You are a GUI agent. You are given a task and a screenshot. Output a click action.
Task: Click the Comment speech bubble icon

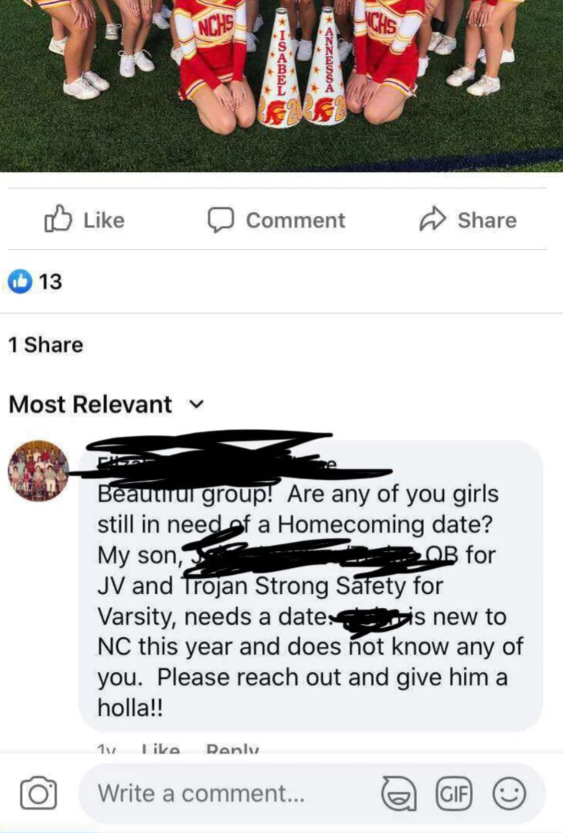click(x=220, y=220)
